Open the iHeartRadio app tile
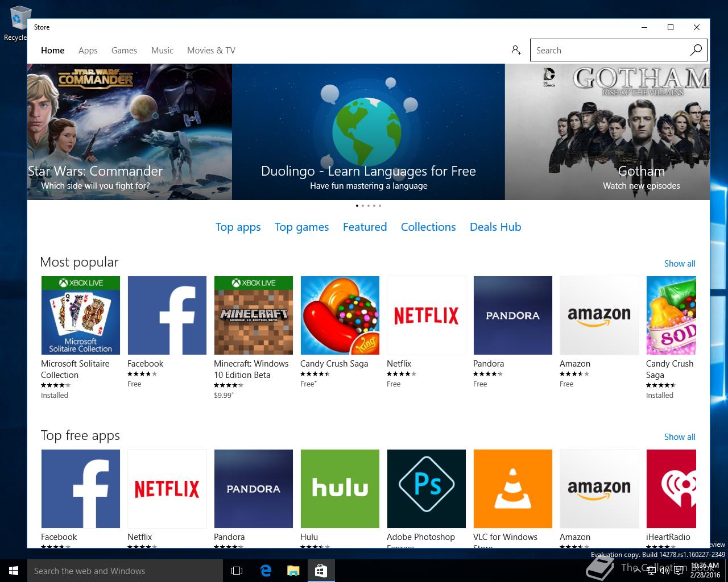728x582 pixels. (x=671, y=489)
